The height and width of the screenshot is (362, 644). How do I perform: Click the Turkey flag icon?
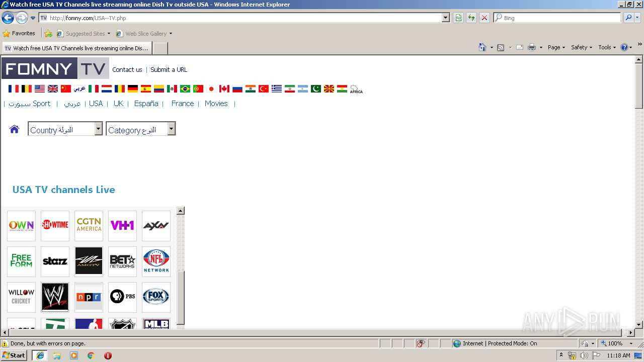pos(264,88)
